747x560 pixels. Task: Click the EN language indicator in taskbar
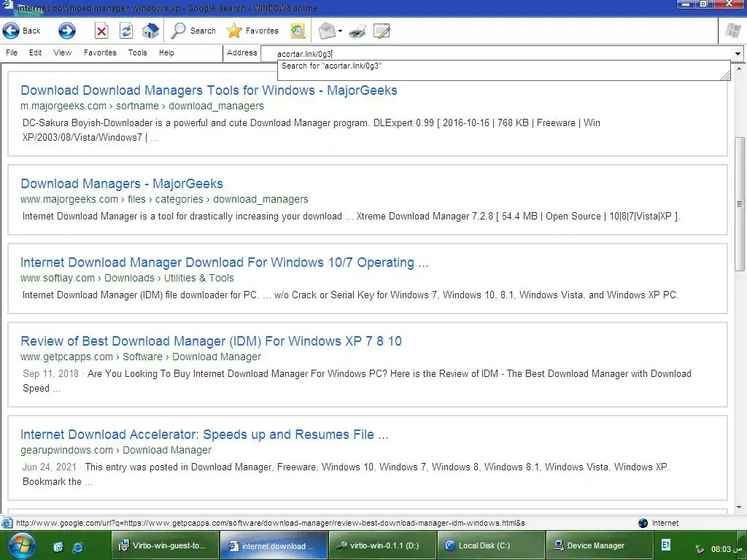click(x=666, y=544)
